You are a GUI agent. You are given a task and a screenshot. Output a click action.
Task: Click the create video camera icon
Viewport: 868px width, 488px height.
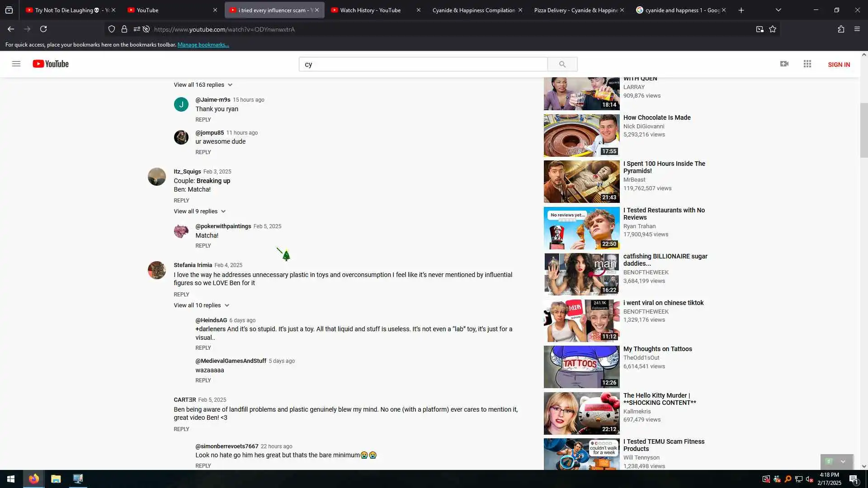click(x=784, y=64)
